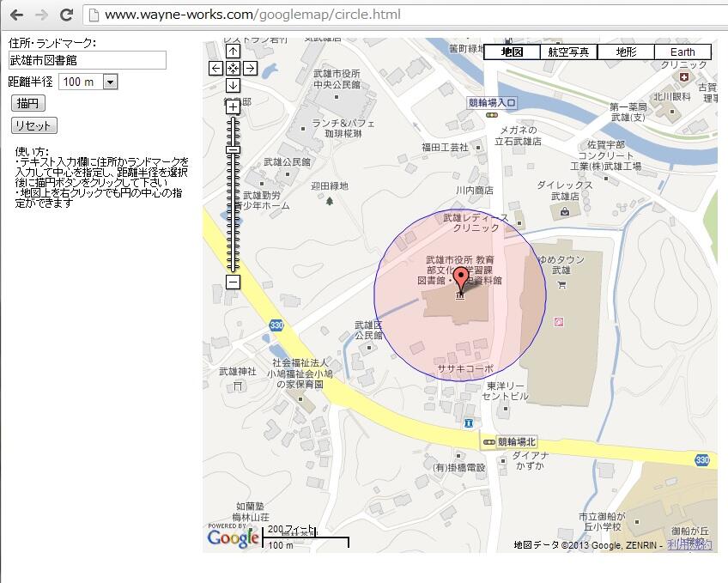Click the browser address bar URL
The image size is (728, 583).
coord(252,15)
